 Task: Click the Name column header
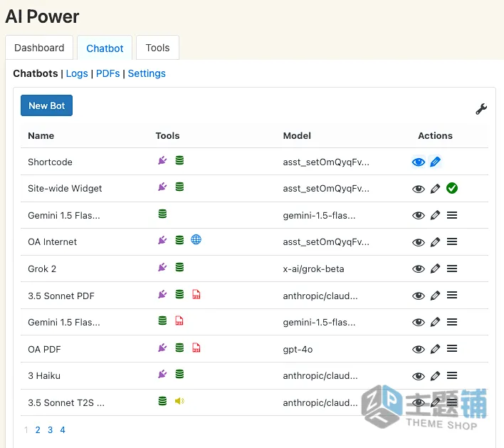click(x=41, y=136)
